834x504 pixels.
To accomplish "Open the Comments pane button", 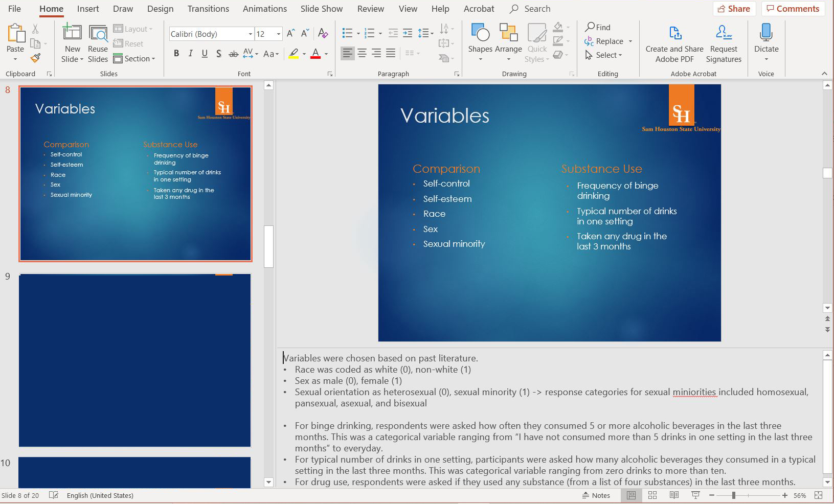I will point(793,9).
